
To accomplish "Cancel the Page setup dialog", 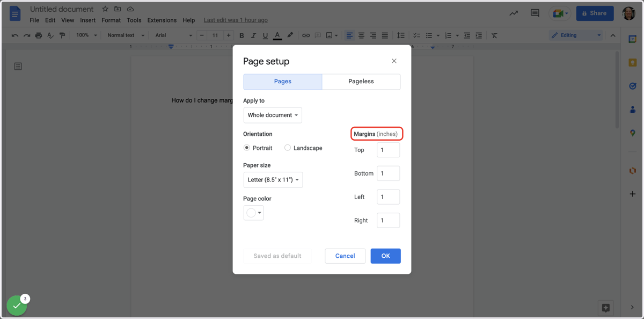I will coord(345,256).
